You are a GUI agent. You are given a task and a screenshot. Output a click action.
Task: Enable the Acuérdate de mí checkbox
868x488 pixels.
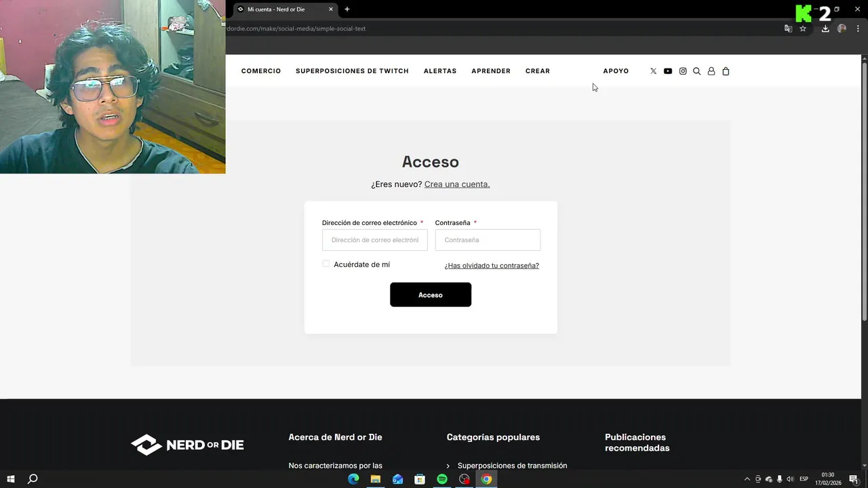click(326, 264)
